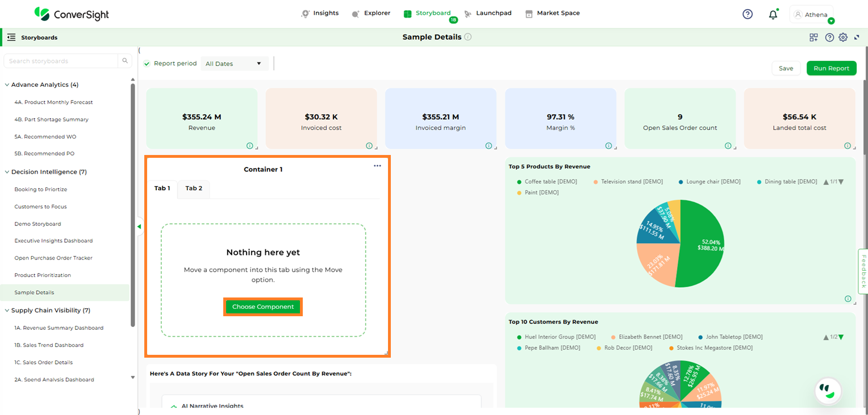Image resolution: width=868 pixels, height=415 pixels.
Task: Collapse the Storyboards sidebar menu toggle
Action: (11, 37)
